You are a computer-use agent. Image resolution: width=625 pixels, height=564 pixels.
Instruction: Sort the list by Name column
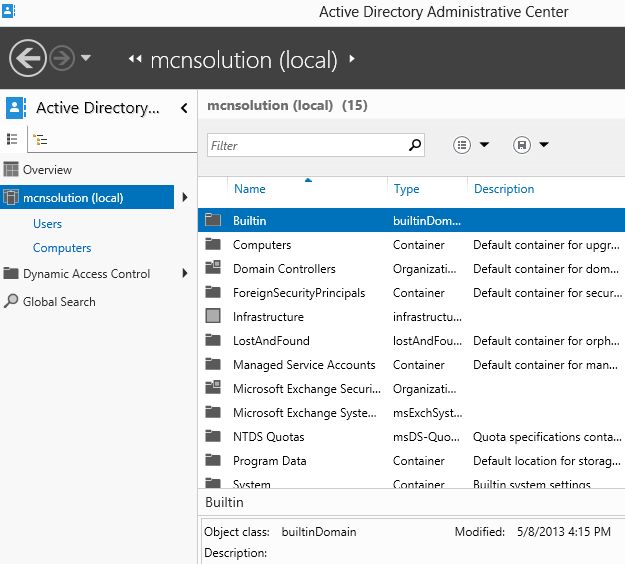(250, 189)
